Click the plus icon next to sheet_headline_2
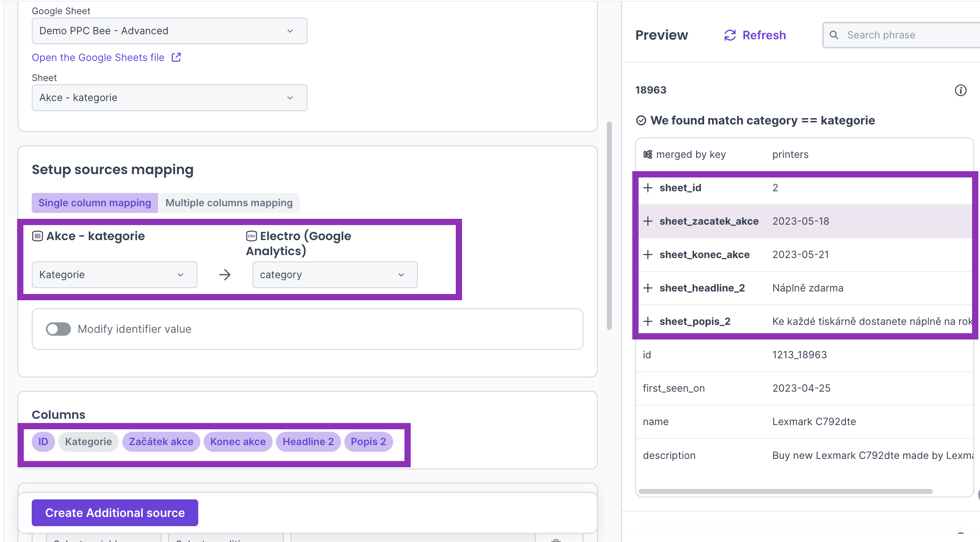980x542 pixels. point(648,288)
